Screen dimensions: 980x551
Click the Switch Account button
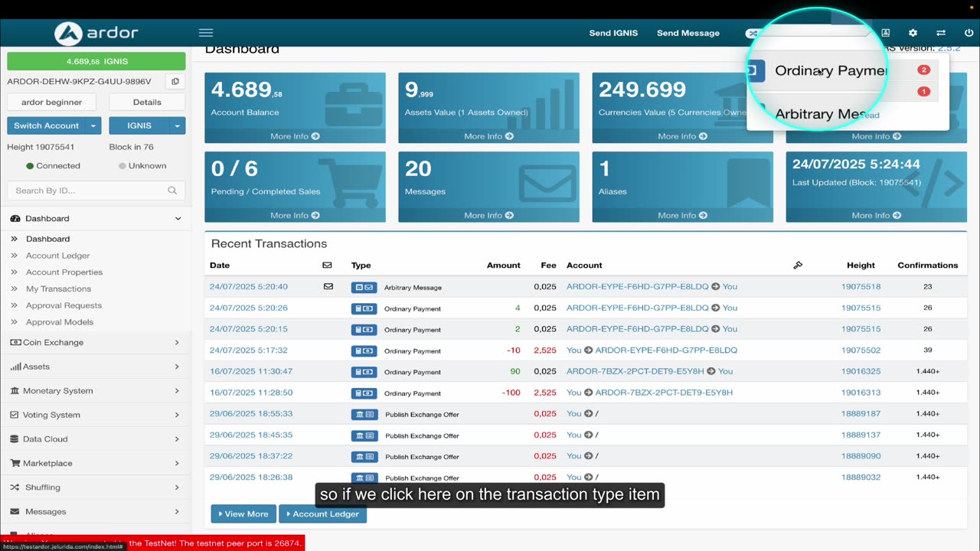coord(46,126)
